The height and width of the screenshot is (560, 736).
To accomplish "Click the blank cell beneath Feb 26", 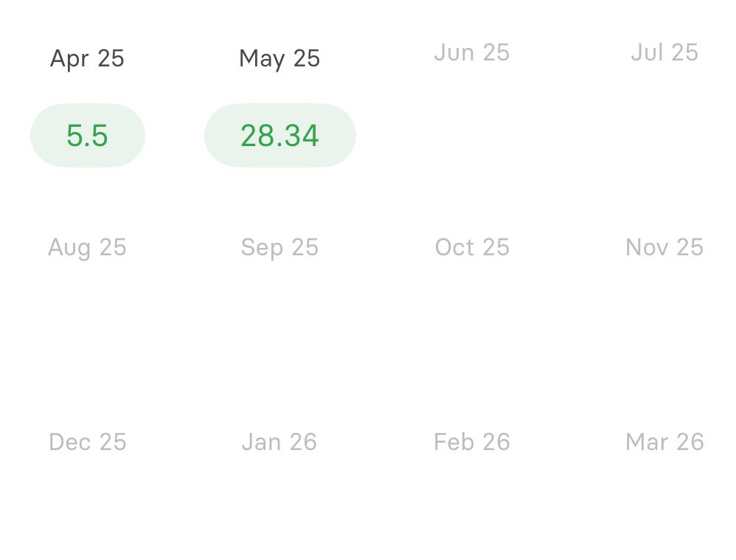I will tap(472, 516).
